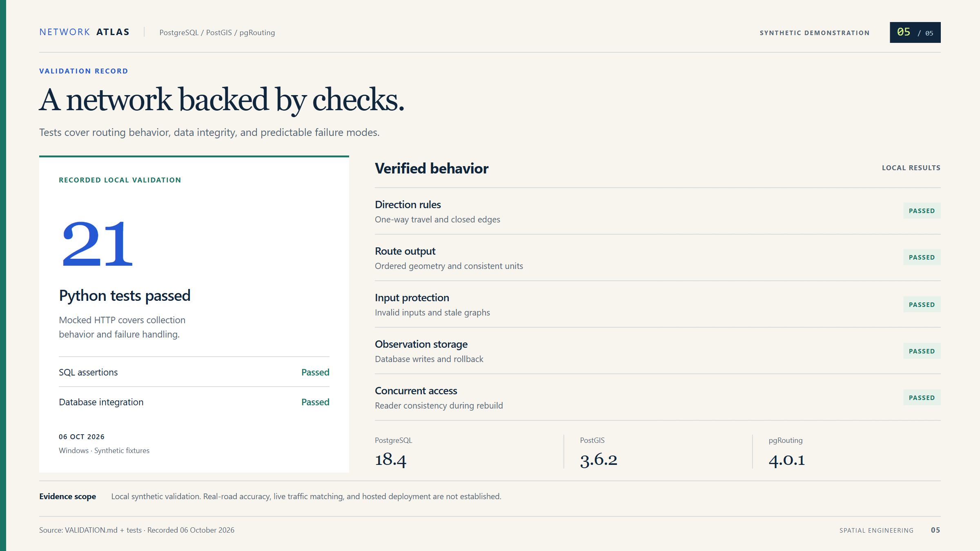The width and height of the screenshot is (980, 551).
Task: Click the VALIDATION RECORD heading label
Action: point(84,71)
